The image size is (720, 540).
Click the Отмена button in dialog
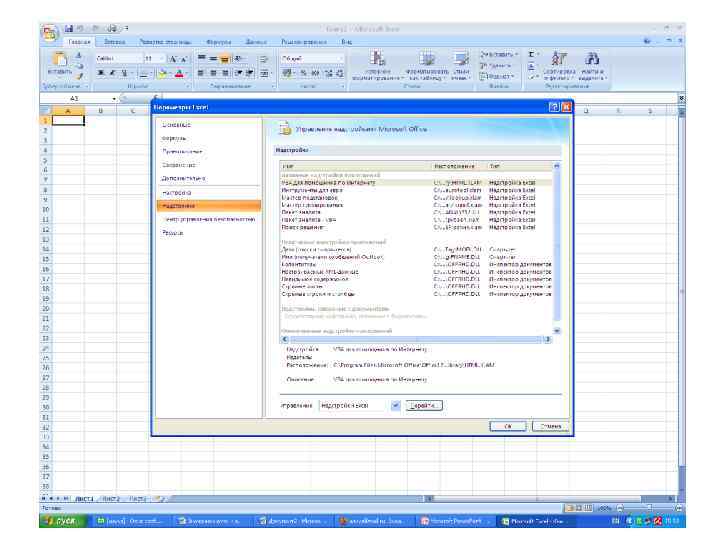551,426
